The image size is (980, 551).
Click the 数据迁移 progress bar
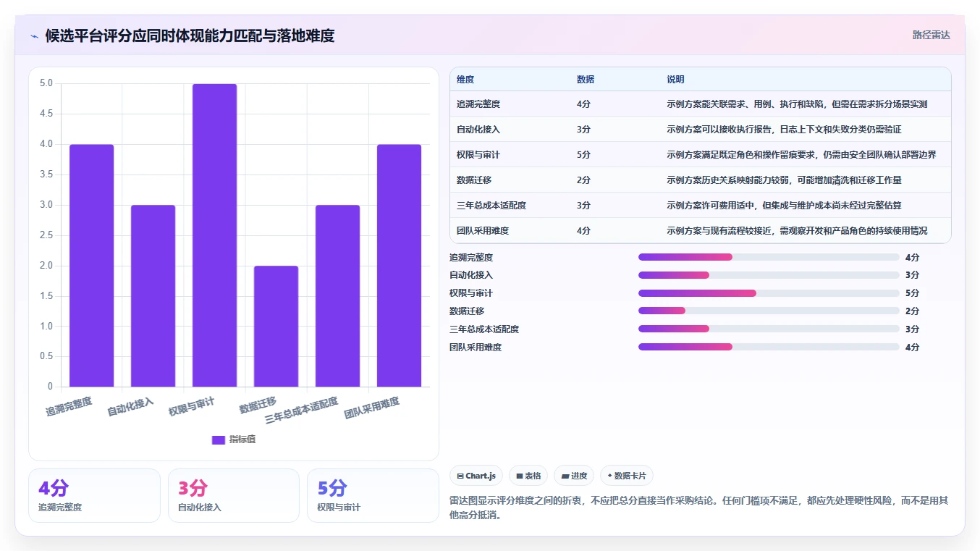click(x=769, y=311)
